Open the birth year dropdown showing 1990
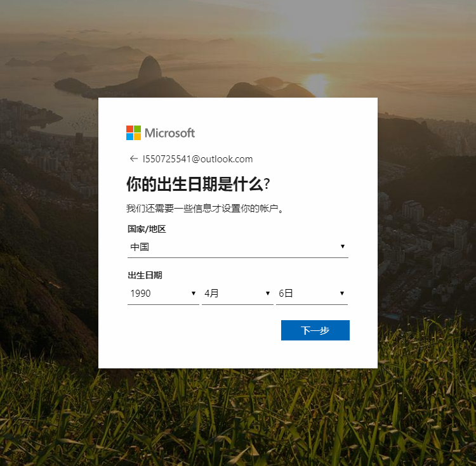The height and width of the screenshot is (466, 476). coord(163,294)
